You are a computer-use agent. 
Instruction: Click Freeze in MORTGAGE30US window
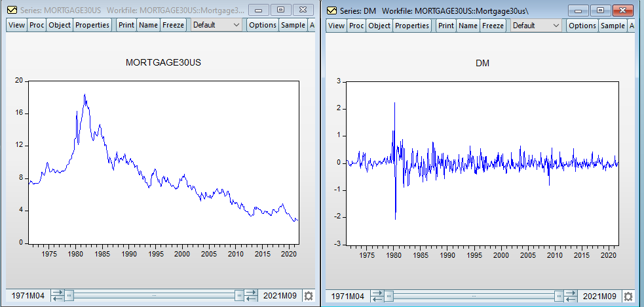coord(174,25)
